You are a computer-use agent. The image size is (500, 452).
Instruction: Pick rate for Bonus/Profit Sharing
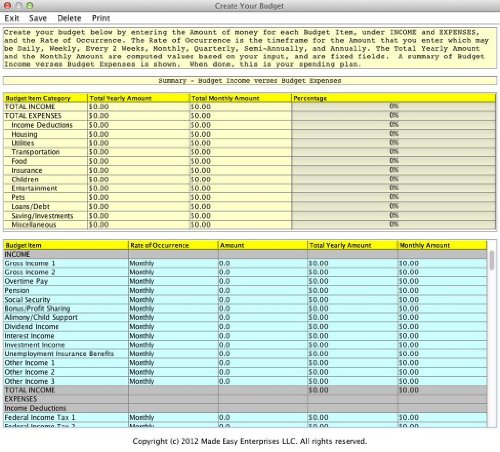173,308
